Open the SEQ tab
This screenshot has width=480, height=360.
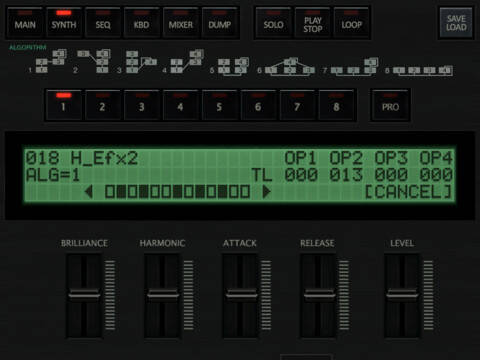tap(103, 23)
